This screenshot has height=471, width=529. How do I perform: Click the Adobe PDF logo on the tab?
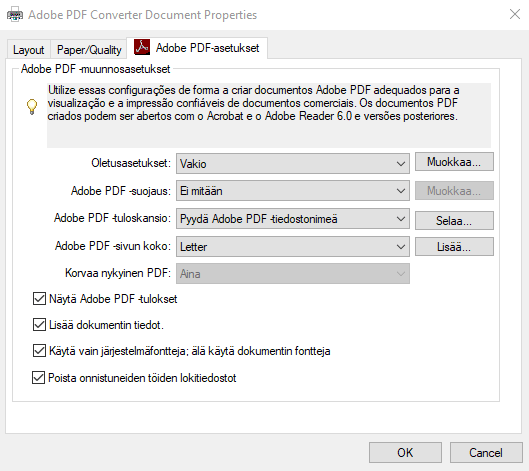tap(142, 47)
